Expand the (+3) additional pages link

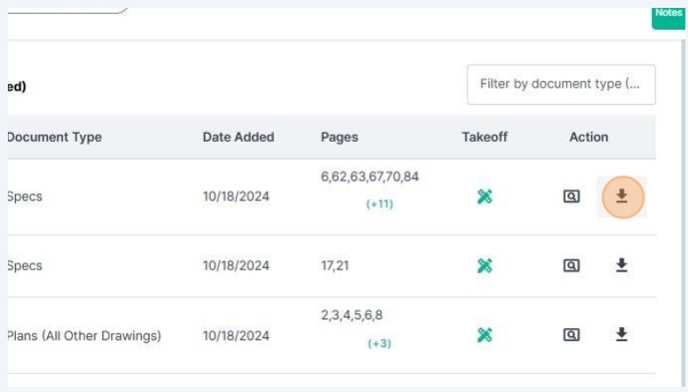coord(380,343)
